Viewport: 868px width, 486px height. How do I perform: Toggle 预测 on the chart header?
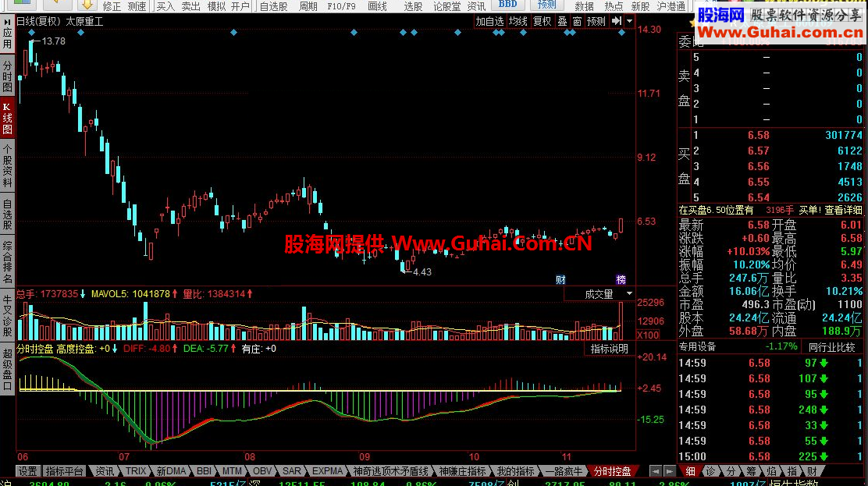596,21
